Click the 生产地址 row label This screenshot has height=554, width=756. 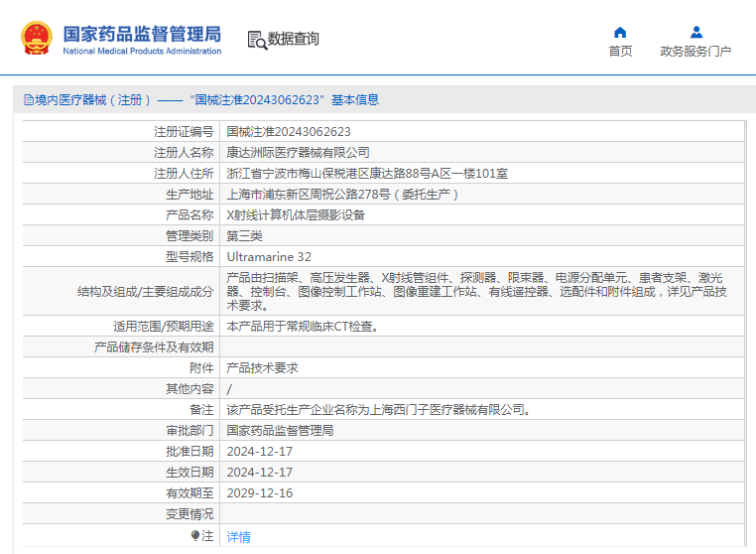(x=189, y=195)
